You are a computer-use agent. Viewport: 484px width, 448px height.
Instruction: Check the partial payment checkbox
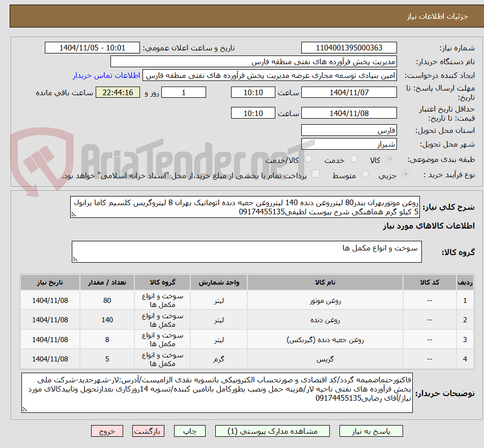click(x=316, y=173)
